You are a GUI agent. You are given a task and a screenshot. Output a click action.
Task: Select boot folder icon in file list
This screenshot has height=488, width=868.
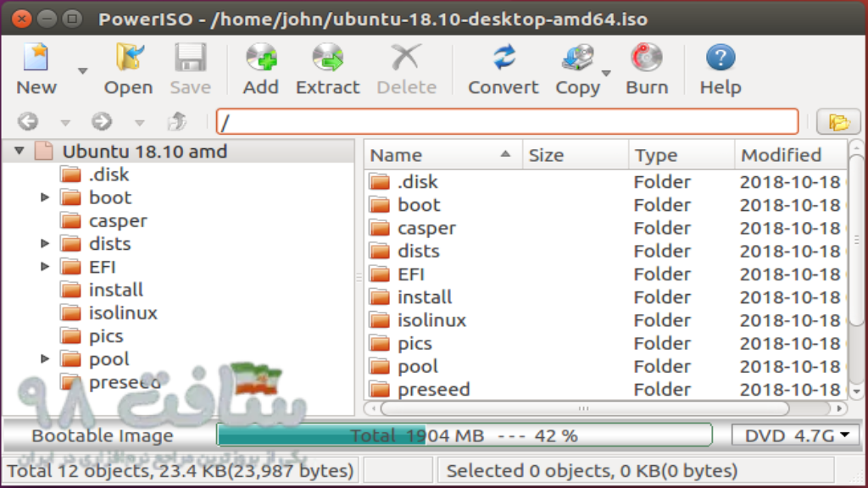tap(380, 205)
